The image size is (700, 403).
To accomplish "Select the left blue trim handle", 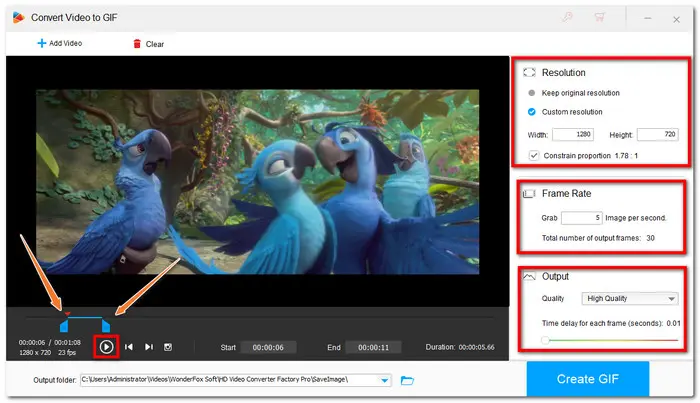I will [64, 325].
